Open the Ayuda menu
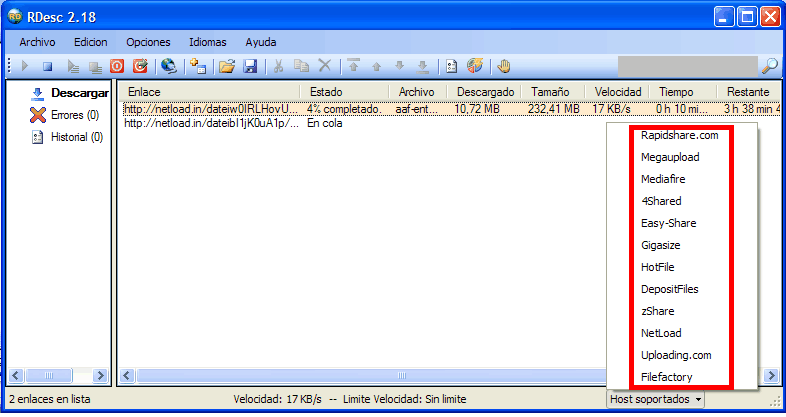 [x=261, y=42]
